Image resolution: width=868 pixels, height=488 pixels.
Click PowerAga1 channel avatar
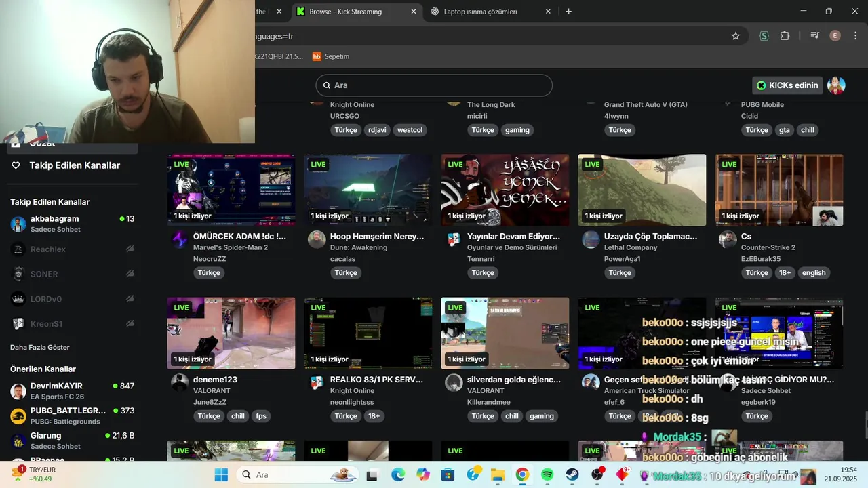(591, 239)
